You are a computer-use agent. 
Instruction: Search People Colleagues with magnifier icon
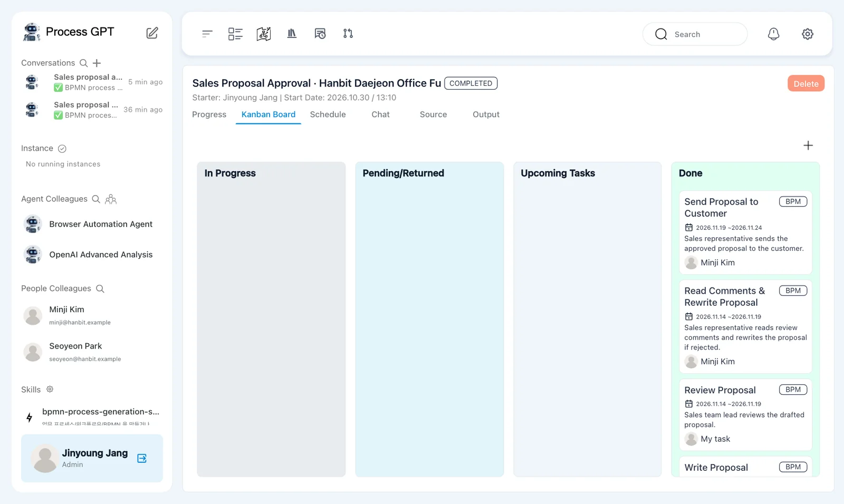pos(100,289)
